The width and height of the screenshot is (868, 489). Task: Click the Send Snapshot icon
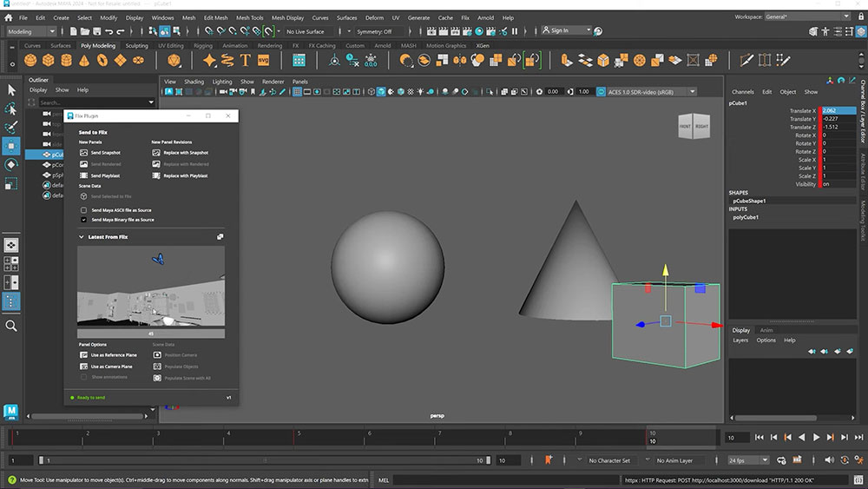click(x=84, y=153)
